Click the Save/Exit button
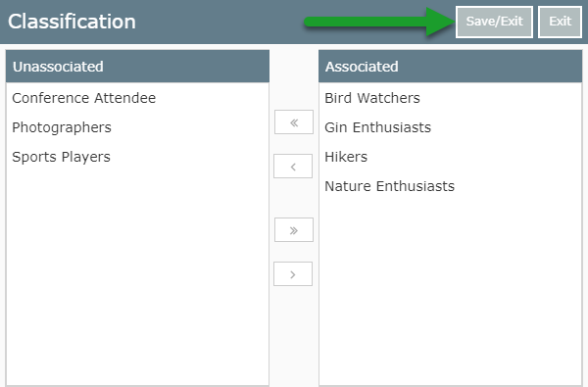This screenshot has height=387, width=588. (494, 22)
